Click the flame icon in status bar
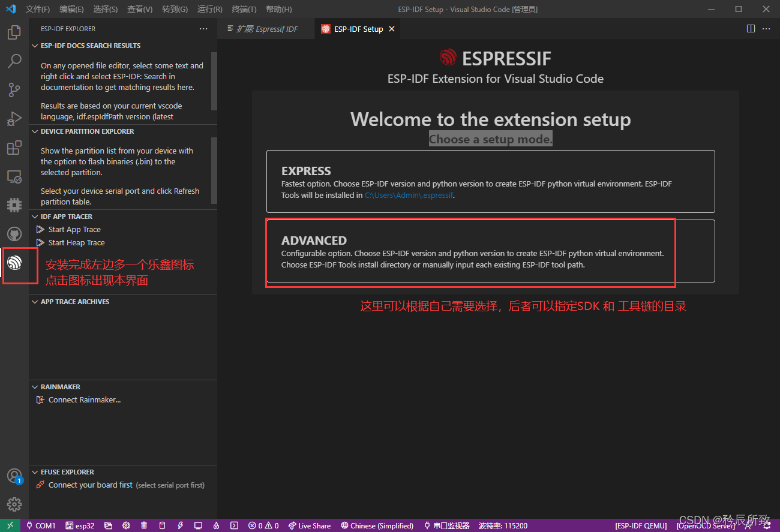 pos(216,525)
